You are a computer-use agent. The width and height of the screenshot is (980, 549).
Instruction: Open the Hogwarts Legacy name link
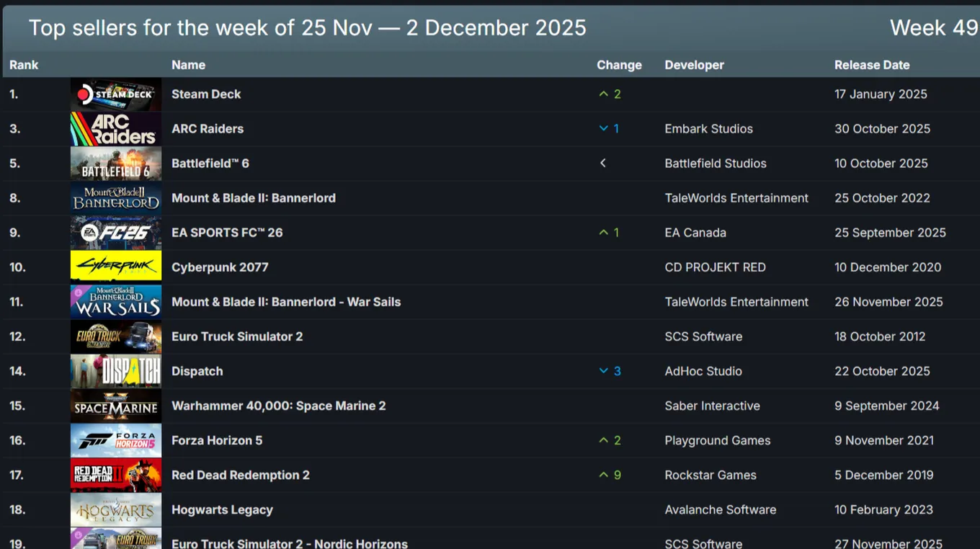point(222,509)
